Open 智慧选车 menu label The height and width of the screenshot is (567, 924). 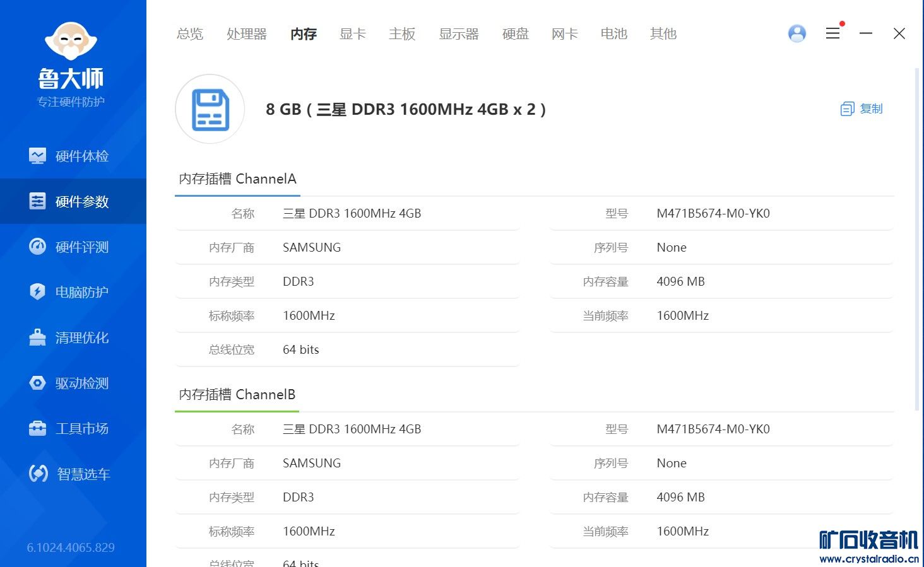[84, 474]
